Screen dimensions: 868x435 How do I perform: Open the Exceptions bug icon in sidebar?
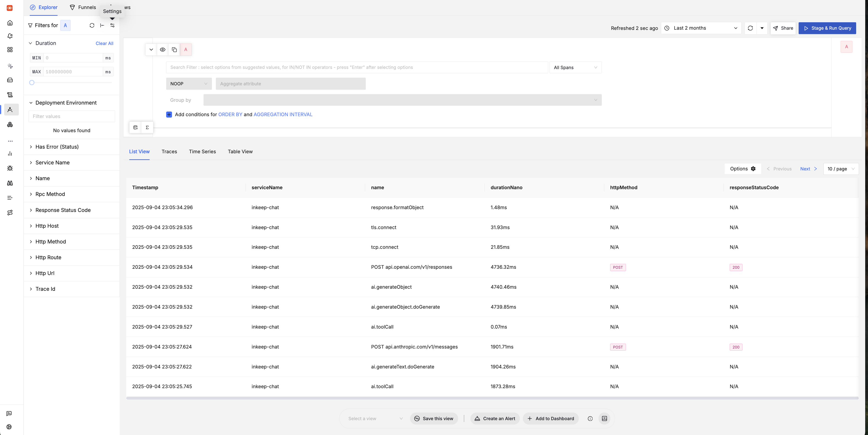[10, 168]
